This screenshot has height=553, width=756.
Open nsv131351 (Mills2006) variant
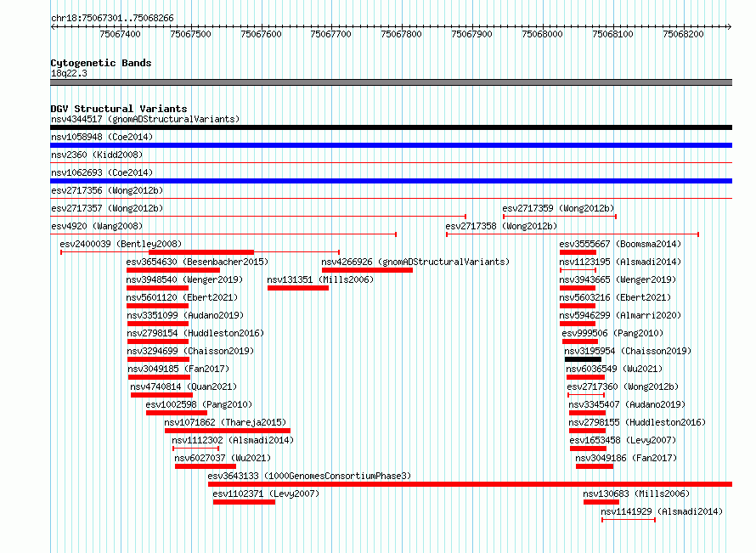(320, 279)
